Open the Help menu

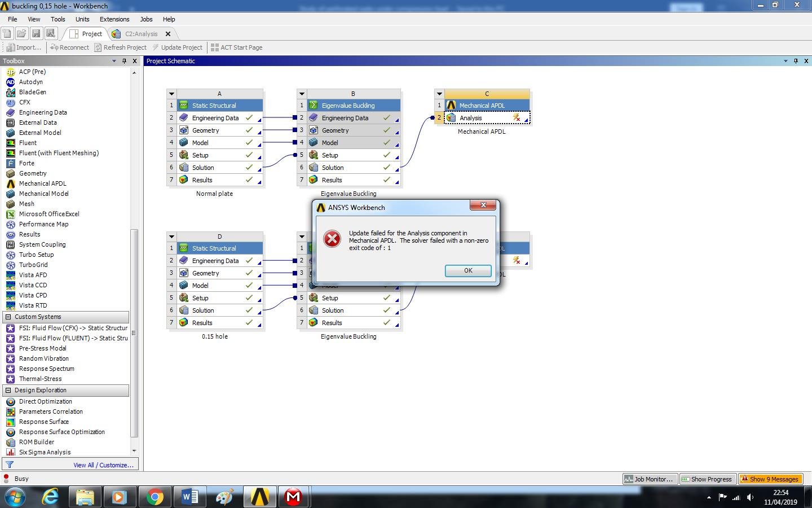tap(169, 19)
